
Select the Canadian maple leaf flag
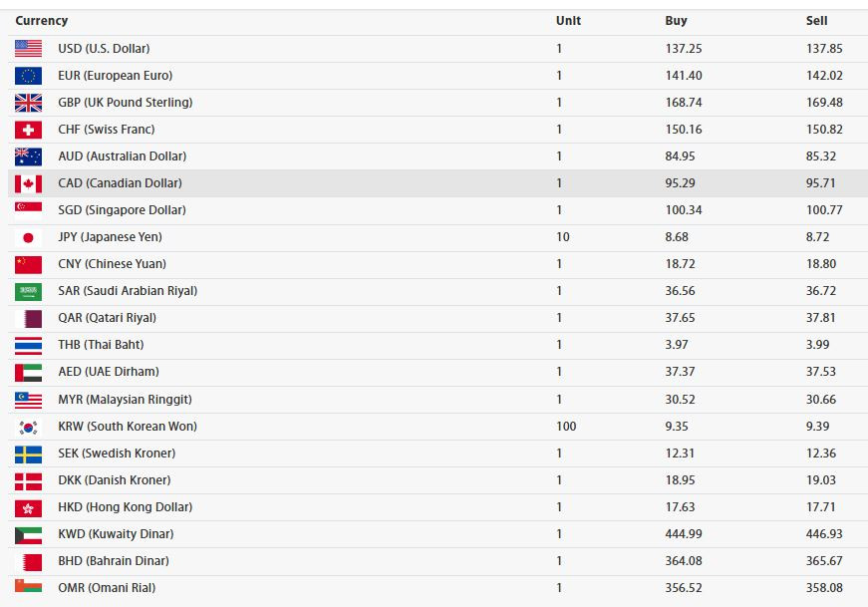28,183
